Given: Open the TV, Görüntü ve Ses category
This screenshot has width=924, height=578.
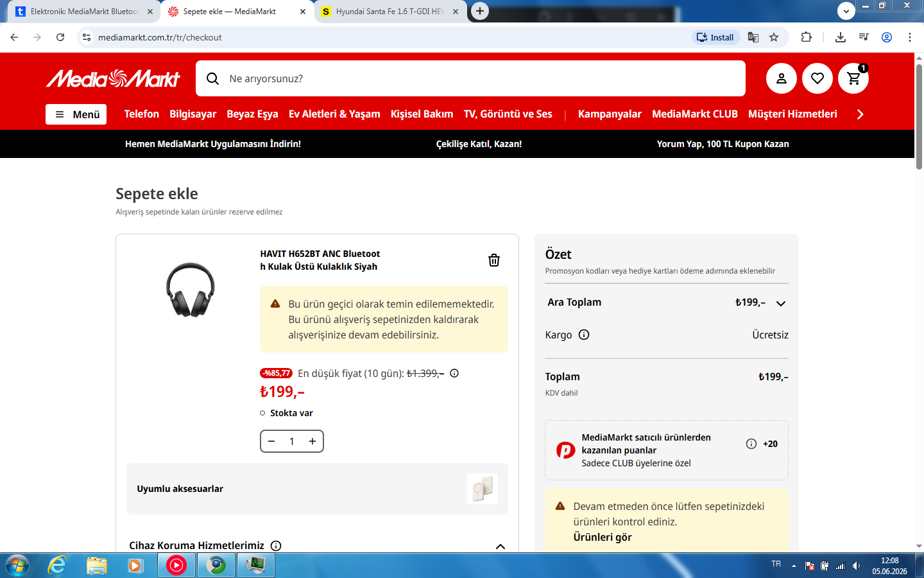Looking at the screenshot, I should 508,114.
